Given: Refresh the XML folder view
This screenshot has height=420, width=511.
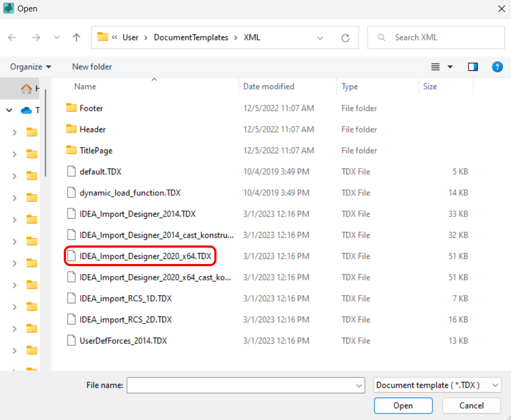Looking at the screenshot, I should (345, 38).
